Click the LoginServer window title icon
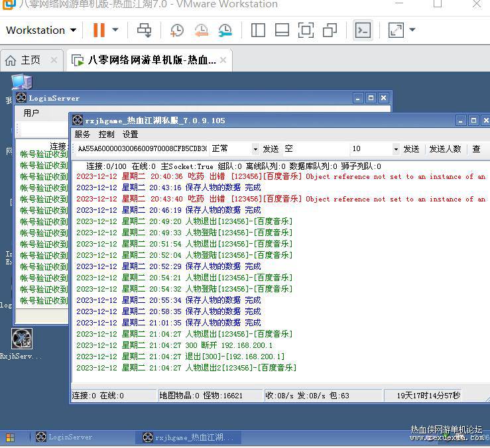 click(x=21, y=98)
